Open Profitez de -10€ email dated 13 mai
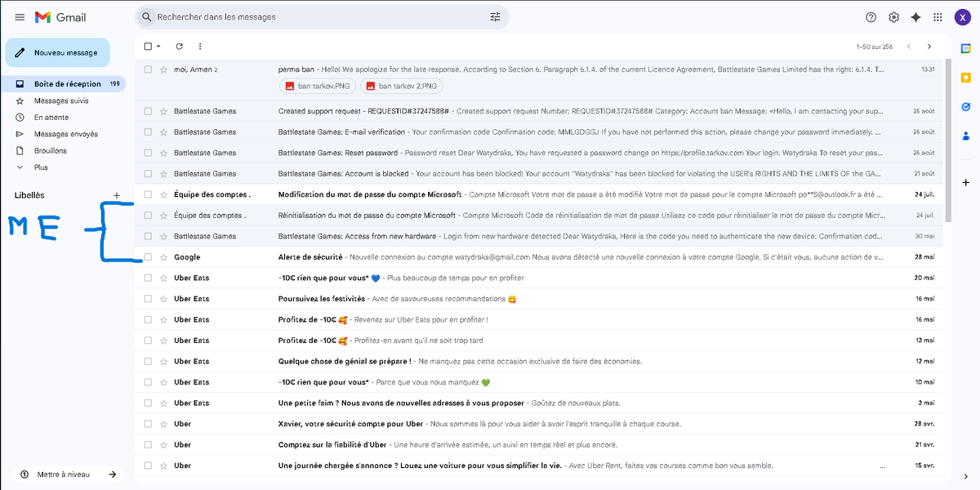 pyautogui.click(x=539, y=341)
